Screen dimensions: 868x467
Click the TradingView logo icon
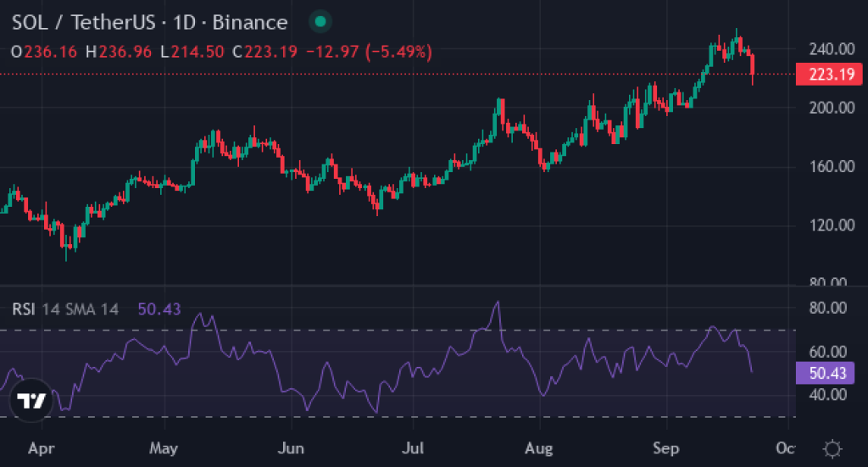31,400
